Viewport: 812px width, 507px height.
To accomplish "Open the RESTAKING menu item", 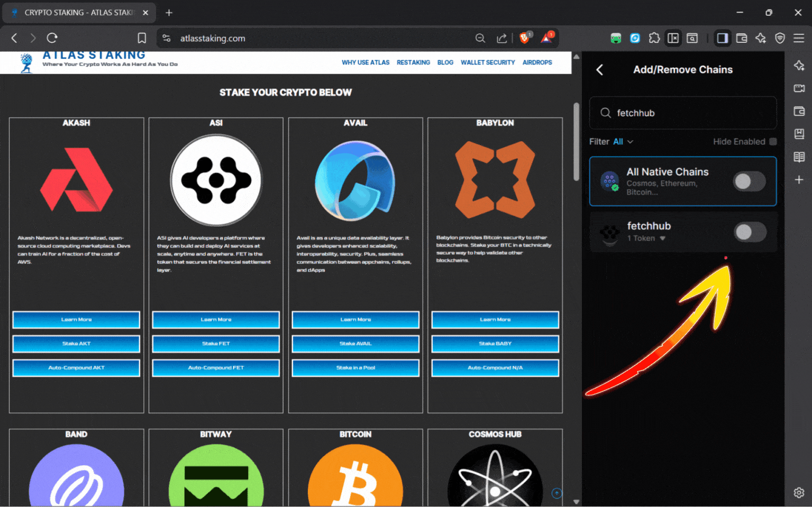I will point(413,62).
